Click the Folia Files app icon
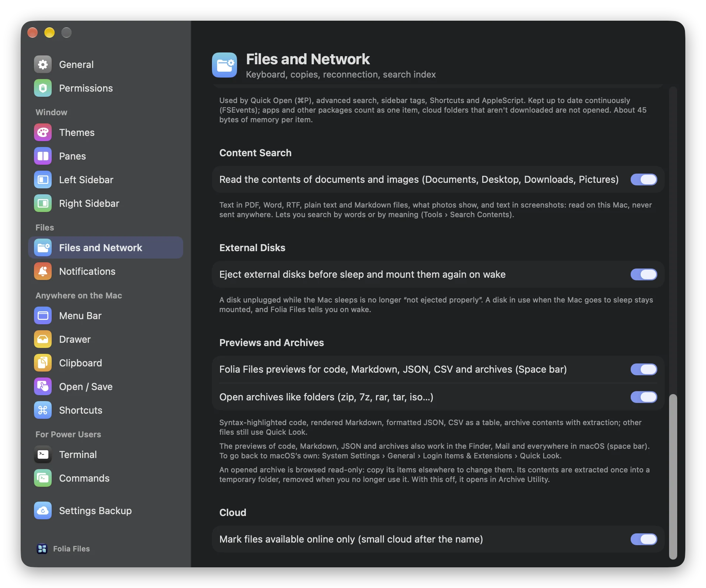706x588 pixels. [42, 549]
